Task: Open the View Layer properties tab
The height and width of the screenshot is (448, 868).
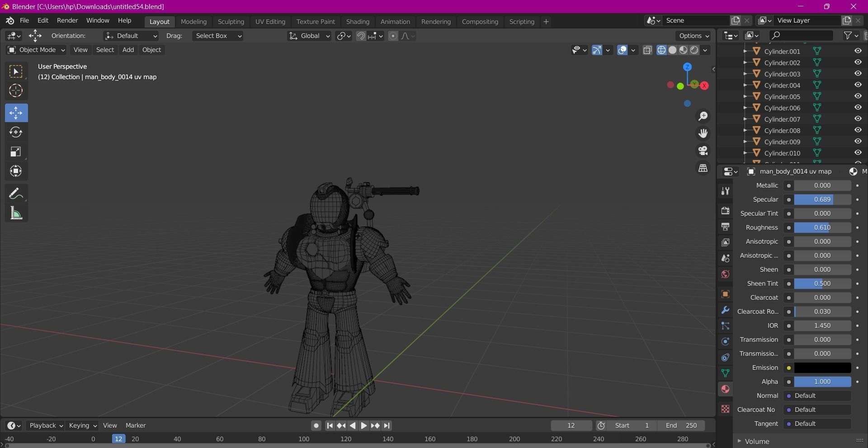Action: pos(725,242)
